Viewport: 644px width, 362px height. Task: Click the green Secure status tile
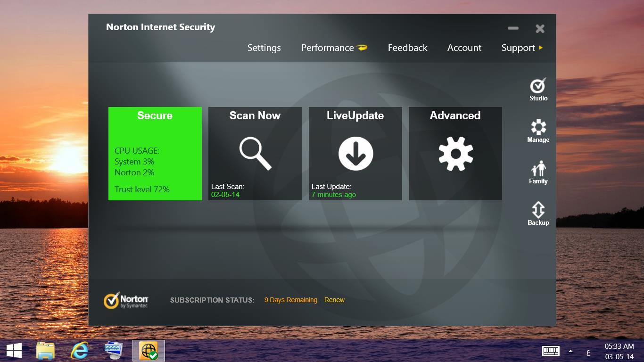155,154
